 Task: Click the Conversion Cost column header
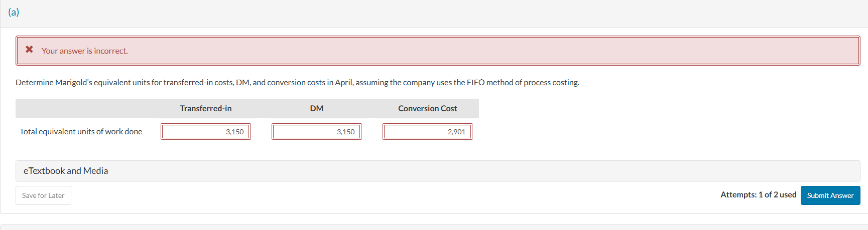tap(427, 108)
